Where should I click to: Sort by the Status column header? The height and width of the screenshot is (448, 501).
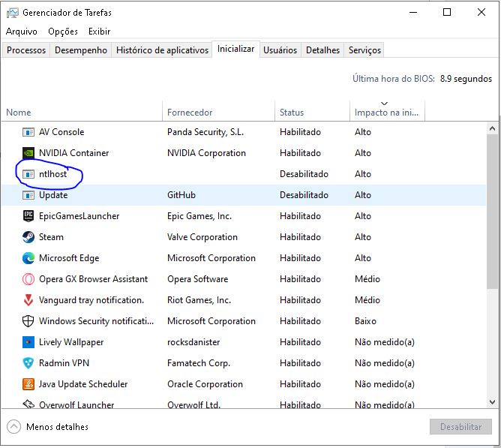[x=312, y=113]
